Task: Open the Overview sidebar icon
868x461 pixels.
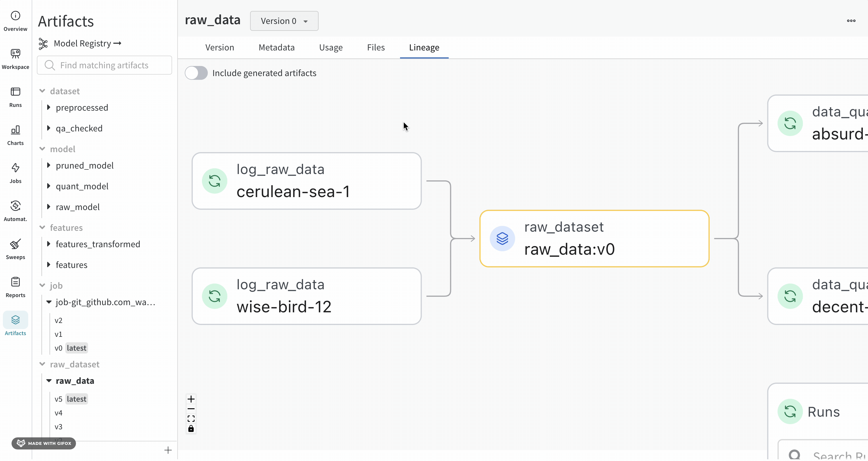Action: click(16, 21)
